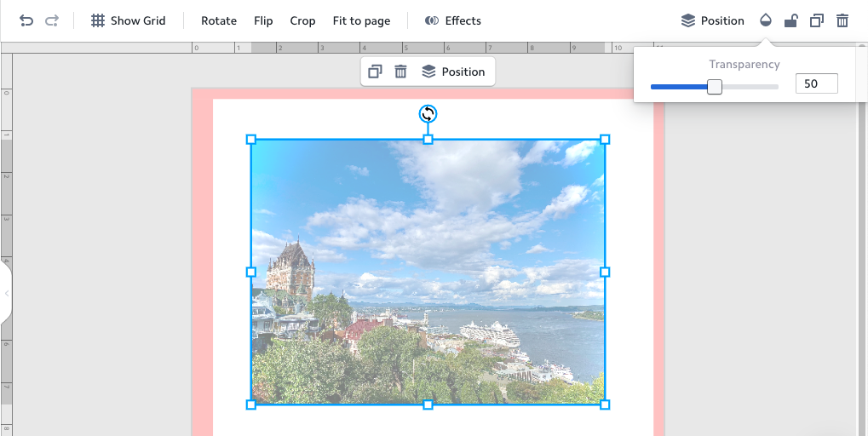This screenshot has height=436, width=868.
Task: Select the Crop tool
Action: click(302, 21)
